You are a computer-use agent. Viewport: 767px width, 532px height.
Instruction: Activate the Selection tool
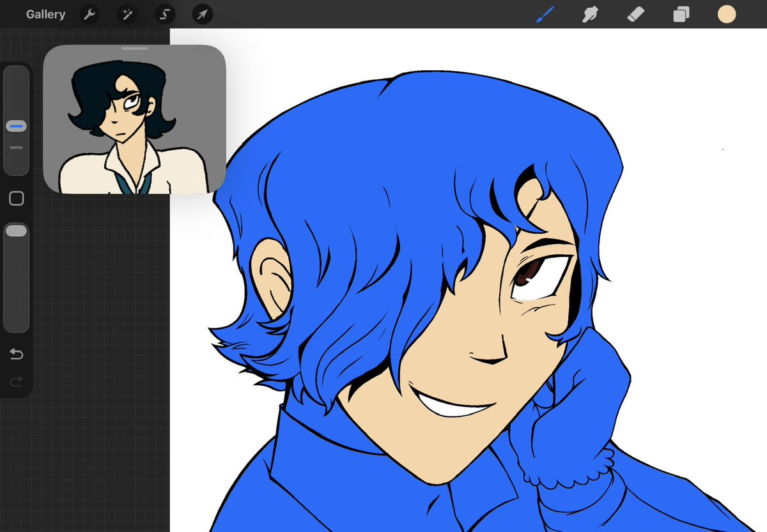click(165, 14)
